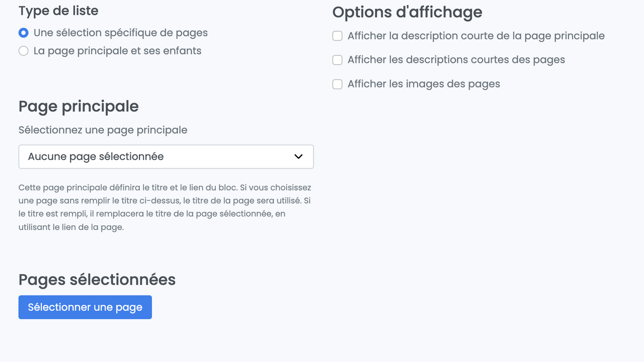Image resolution: width=644 pixels, height=362 pixels.
Task: Click the 'La page principale et ses enfants' label text
Action: tap(117, 51)
